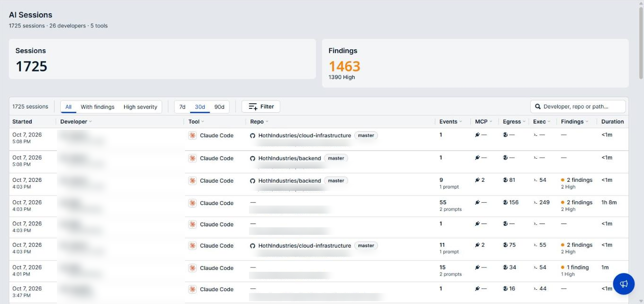Switch to the With findings tab
This screenshot has height=304, width=644.
pyautogui.click(x=98, y=107)
